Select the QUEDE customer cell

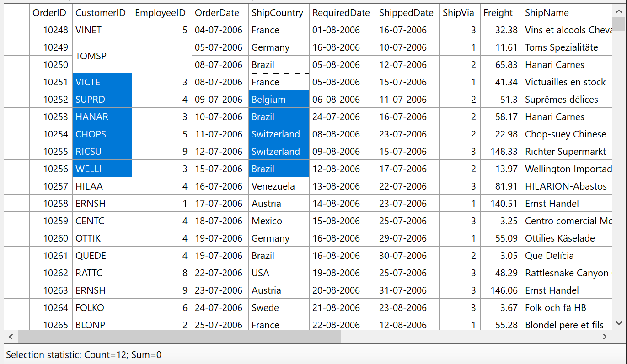pos(102,256)
